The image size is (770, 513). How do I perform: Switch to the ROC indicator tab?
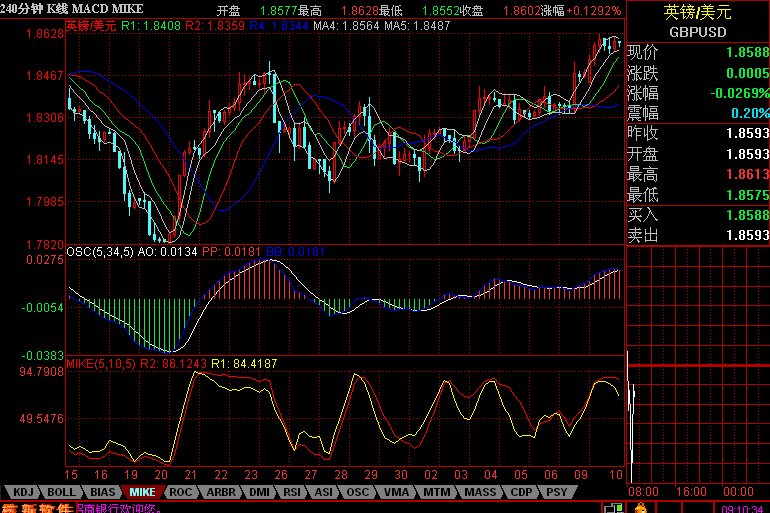click(180, 492)
